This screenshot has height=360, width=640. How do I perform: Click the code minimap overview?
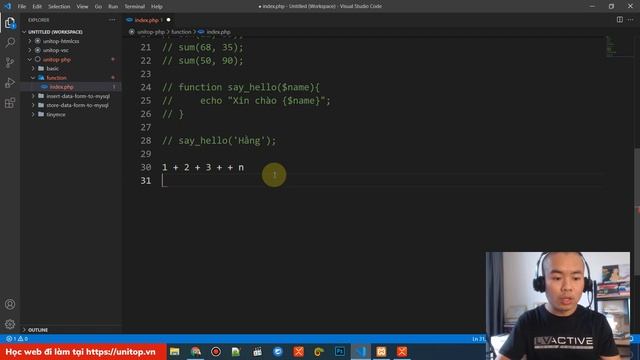(x=619, y=46)
